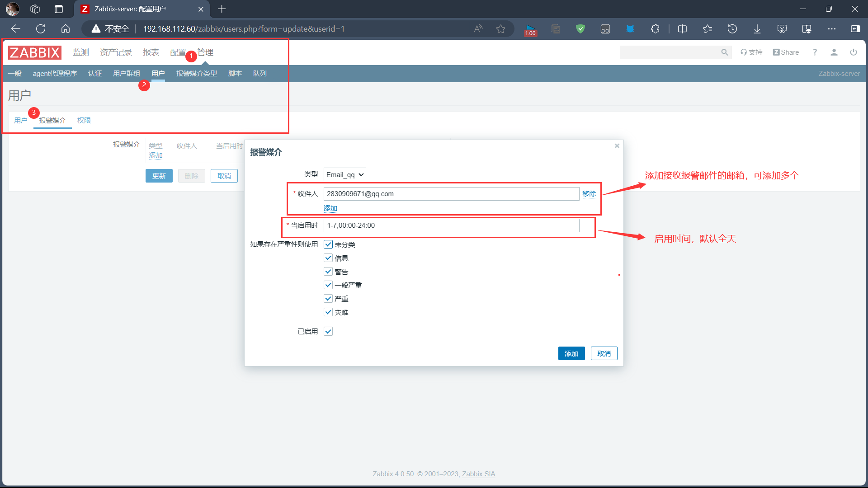The width and height of the screenshot is (868, 488).
Task: Click the 收件人 email input field
Action: 452,194
